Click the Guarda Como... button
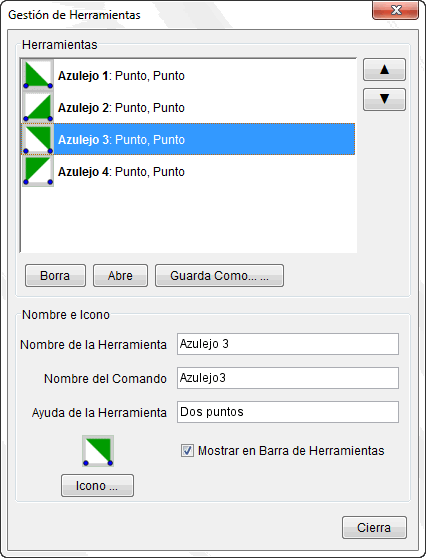Viewport: 426px width, 558px height. click(x=219, y=275)
